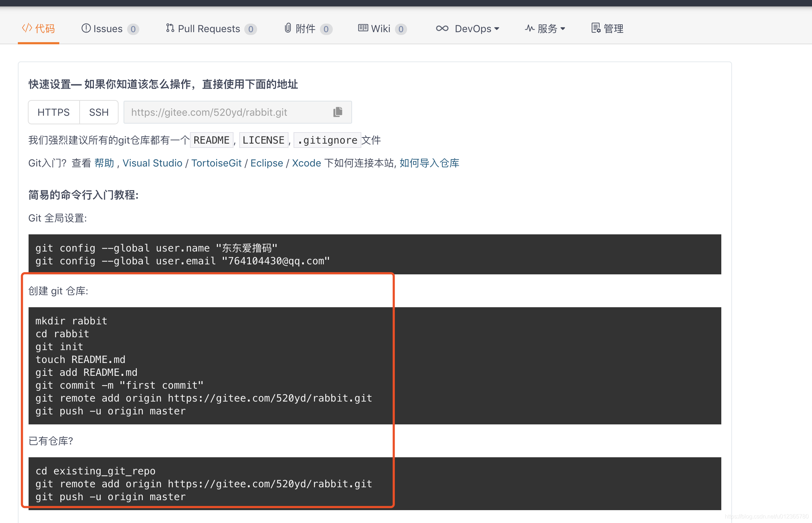Screen dimensions: 812x523
Task: Click the Pull Requests count badge
Action: coord(251,29)
